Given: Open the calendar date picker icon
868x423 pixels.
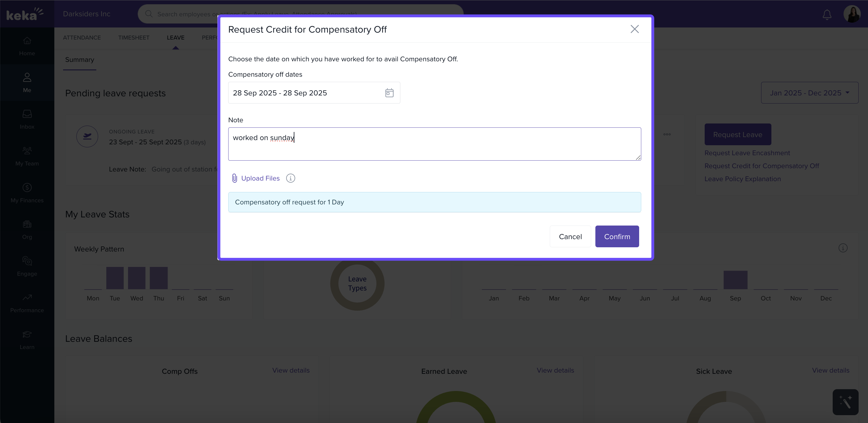Looking at the screenshot, I should [389, 93].
